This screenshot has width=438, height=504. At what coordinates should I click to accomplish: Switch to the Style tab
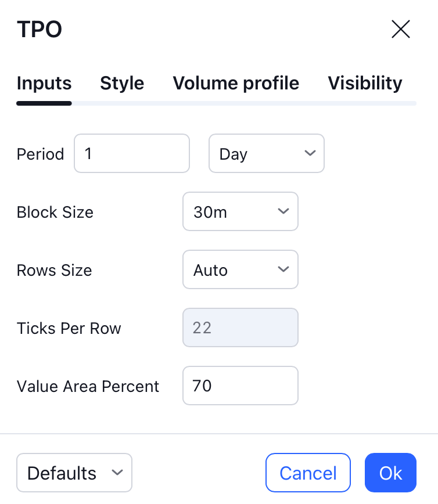click(122, 83)
